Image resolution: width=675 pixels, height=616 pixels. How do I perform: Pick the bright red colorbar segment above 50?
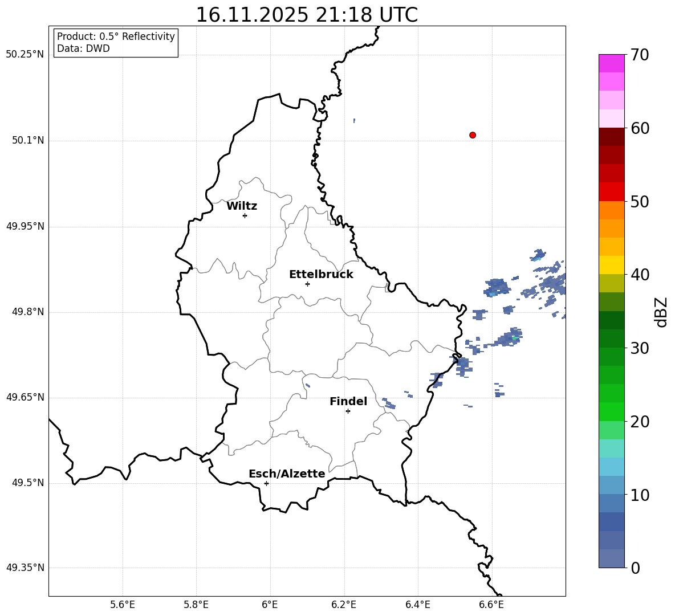[x=611, y=192]
